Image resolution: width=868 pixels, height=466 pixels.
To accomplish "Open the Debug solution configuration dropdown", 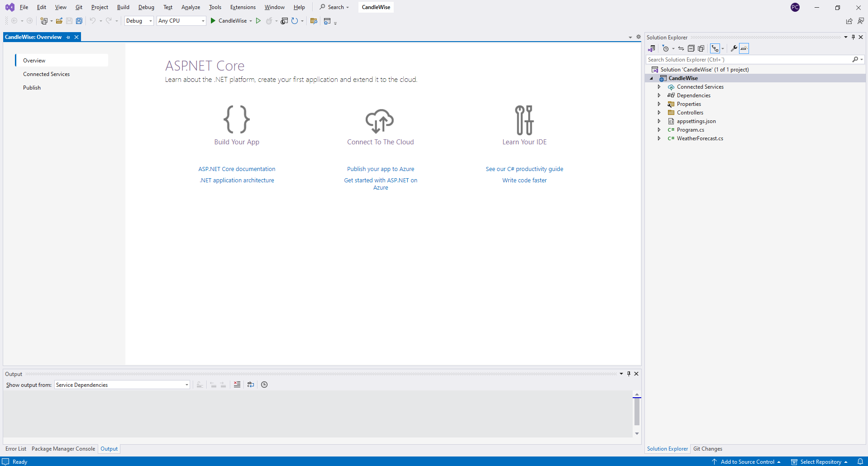I will click(x=150, y=20).
